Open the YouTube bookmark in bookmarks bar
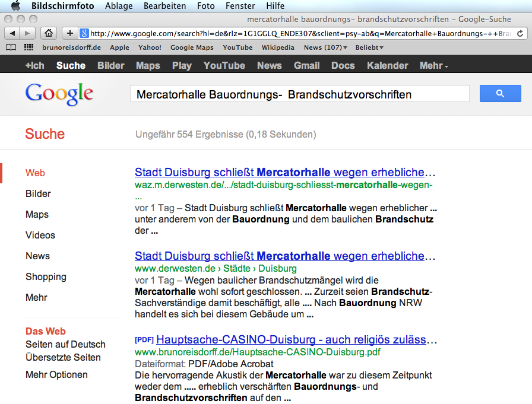 (x=237, y=47)
